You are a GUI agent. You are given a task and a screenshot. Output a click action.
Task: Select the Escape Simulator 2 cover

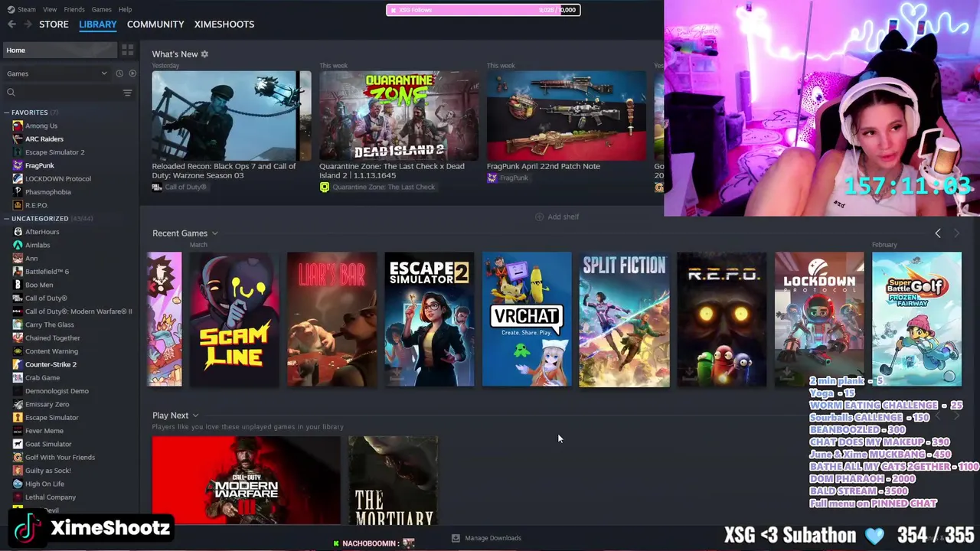click(429, 319)
